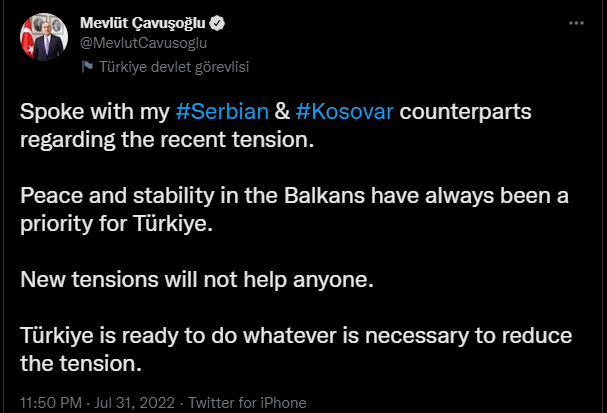Viewport: 607px width, 413px height.
Task: Click the flag icon of government label
Action: tap(87, 67)
